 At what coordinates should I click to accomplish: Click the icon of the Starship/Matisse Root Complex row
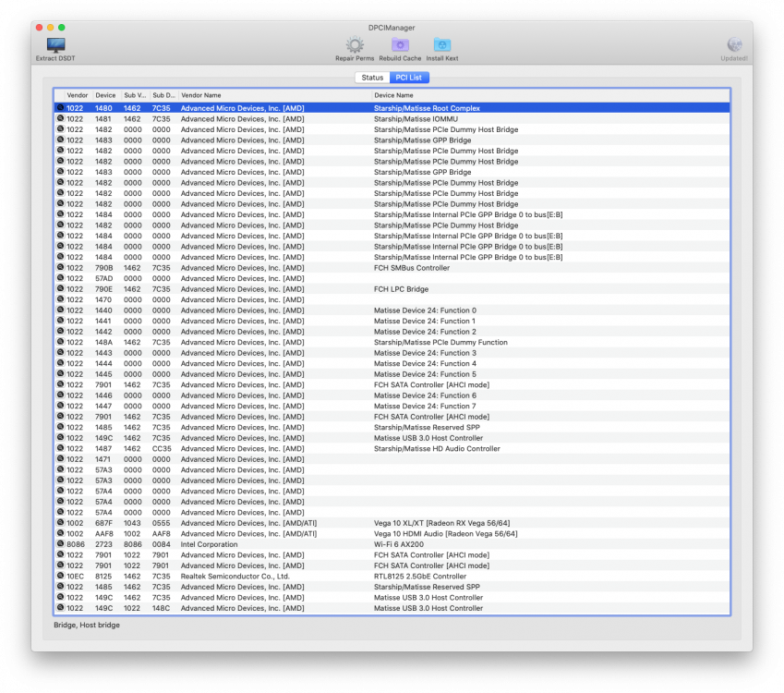coord(61,107)
